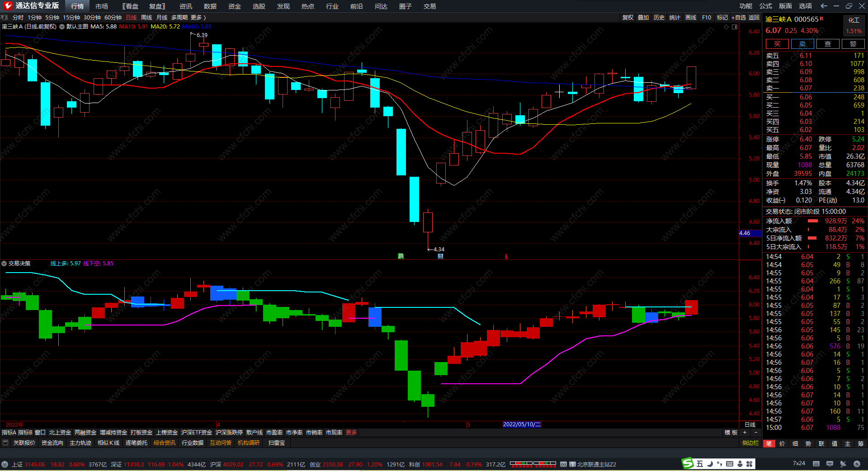Toggle the 默认主图 indicator circle

point(62,27)
